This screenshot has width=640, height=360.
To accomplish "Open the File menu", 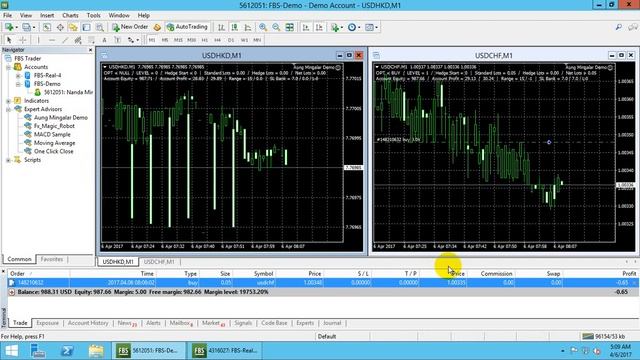I will (7, 15).
